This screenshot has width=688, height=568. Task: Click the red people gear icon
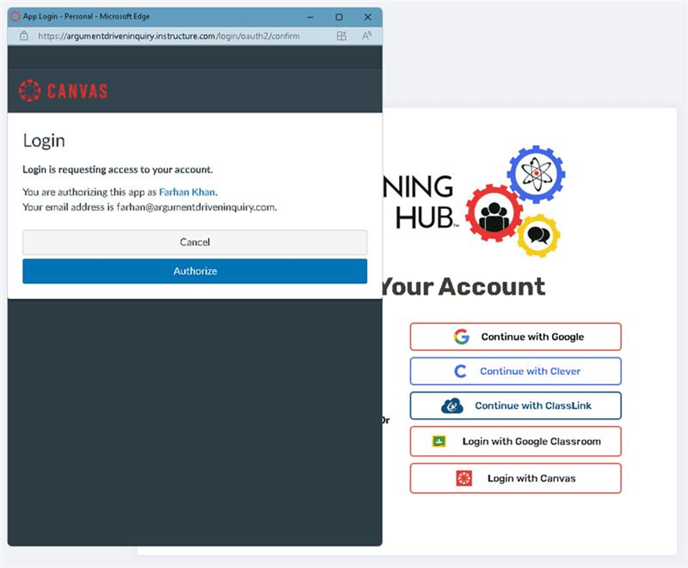(x=494, y=213)
